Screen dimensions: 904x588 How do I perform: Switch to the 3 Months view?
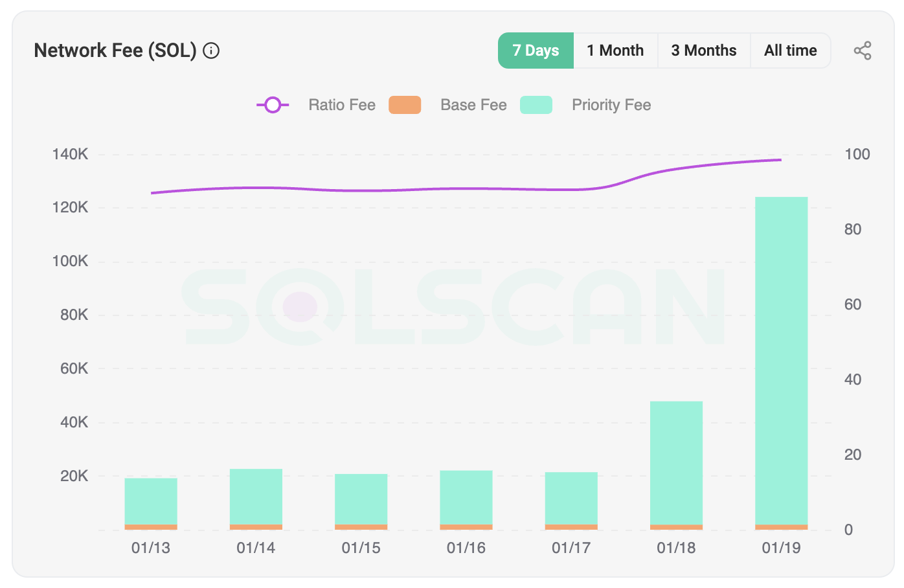click(704, 50)
